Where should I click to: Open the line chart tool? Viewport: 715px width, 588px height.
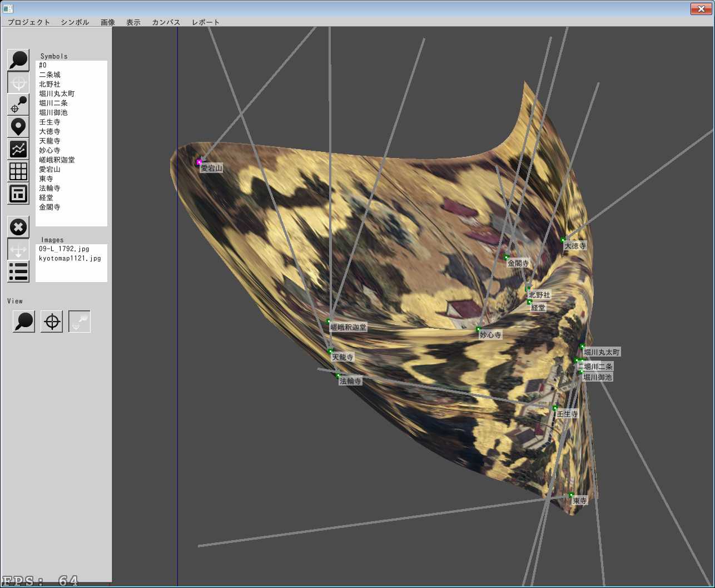18,149
